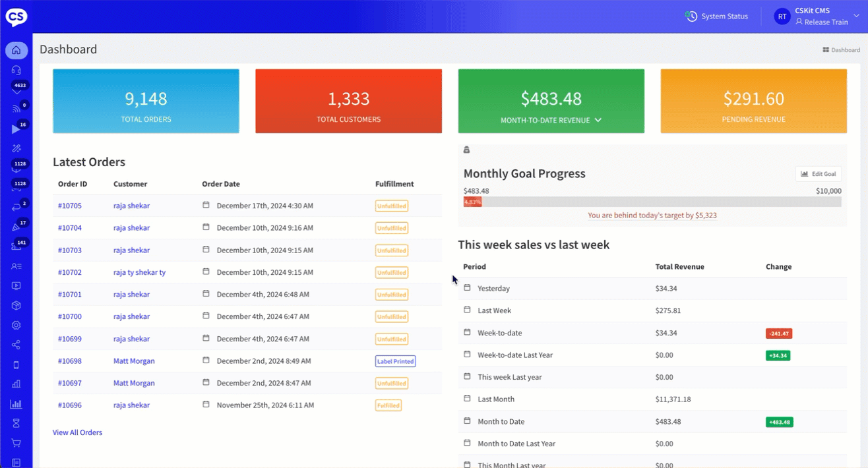Viewport: 868px width, 468px height.
Task: Click the monthly goal progress bar
Action: pos(652,202)
